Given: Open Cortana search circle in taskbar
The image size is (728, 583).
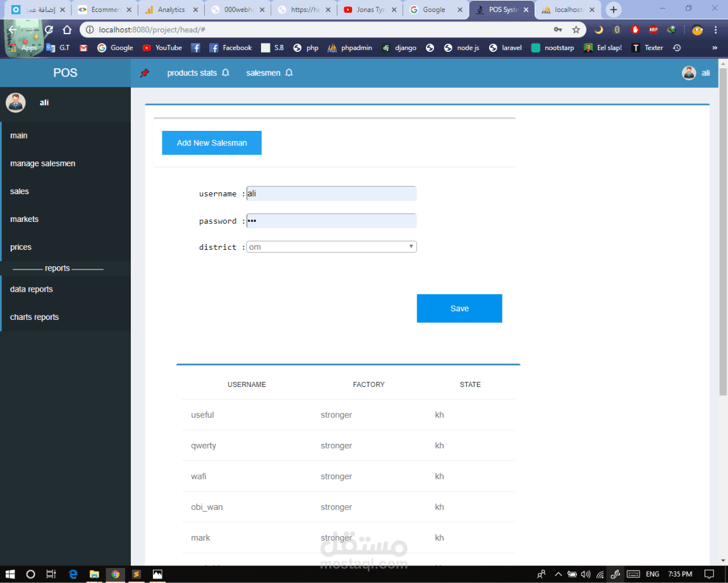Looking at the screenshot, I should 30,574.
